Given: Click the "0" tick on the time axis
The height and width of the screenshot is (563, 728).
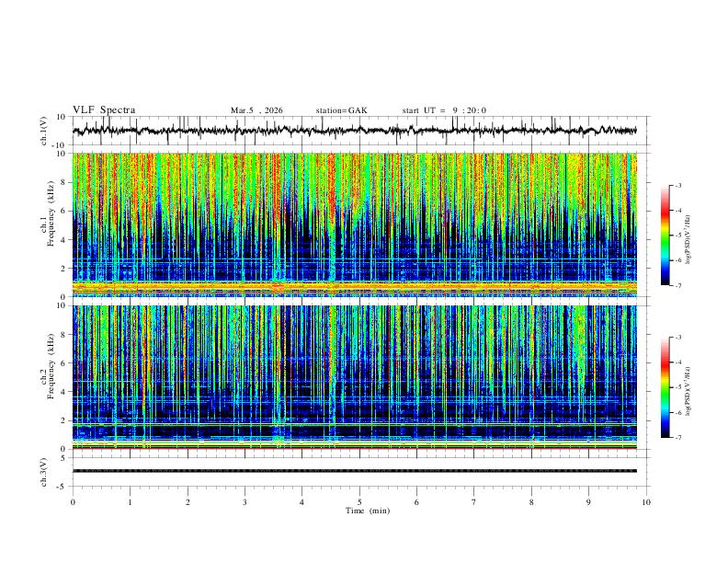Looking at the screenshot, I should pyautogui.click(x=73, y=502).
